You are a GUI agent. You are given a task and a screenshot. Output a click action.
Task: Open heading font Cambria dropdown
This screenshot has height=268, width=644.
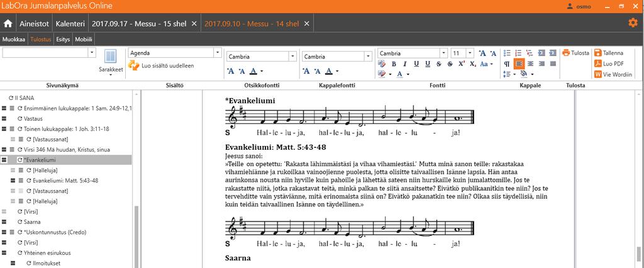point(292,57)
